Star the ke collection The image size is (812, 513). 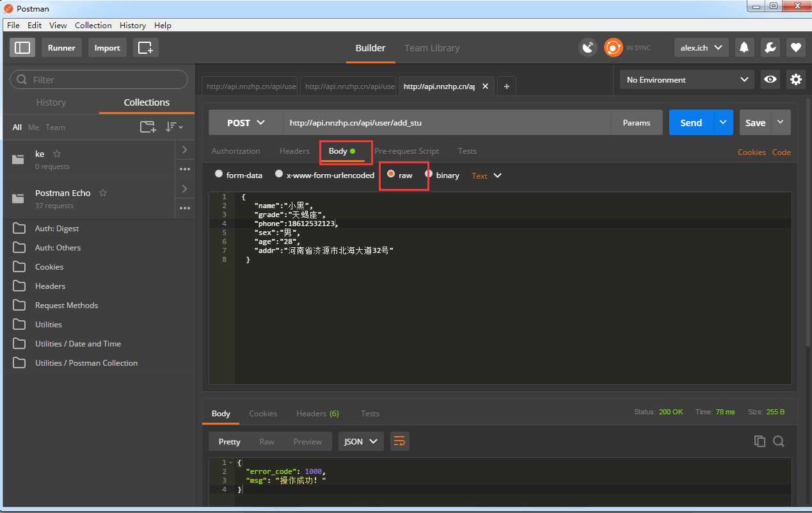click(x=57, y=154)
